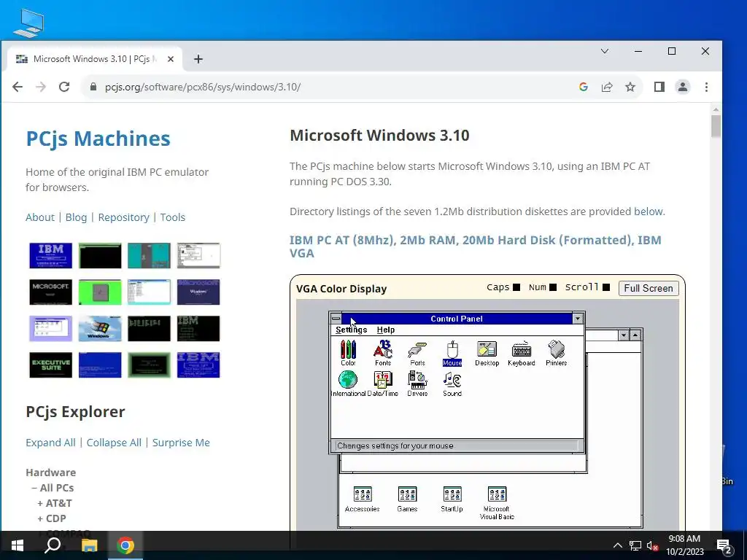The image size is (747, 560).
Task: Go back to the previous page
Action: (18, 87)
